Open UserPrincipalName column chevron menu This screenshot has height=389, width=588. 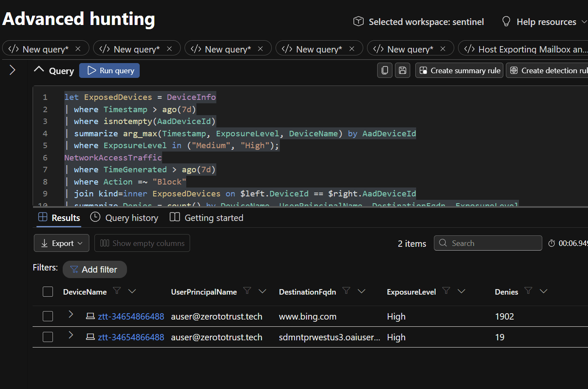click(x=262, y=291)
